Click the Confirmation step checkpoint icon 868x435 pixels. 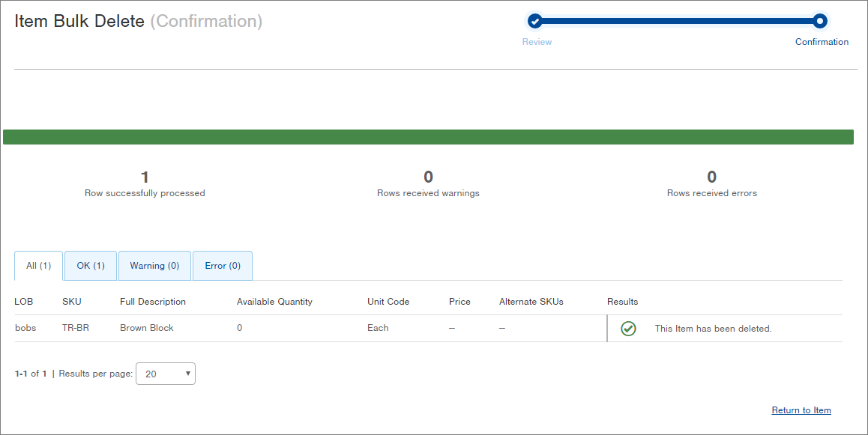point(819,20)
